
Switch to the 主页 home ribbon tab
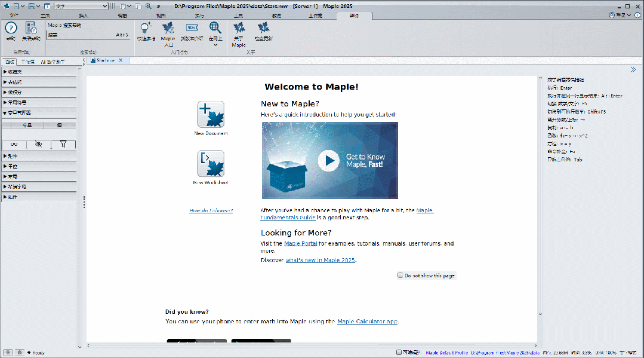coord(45,16)
